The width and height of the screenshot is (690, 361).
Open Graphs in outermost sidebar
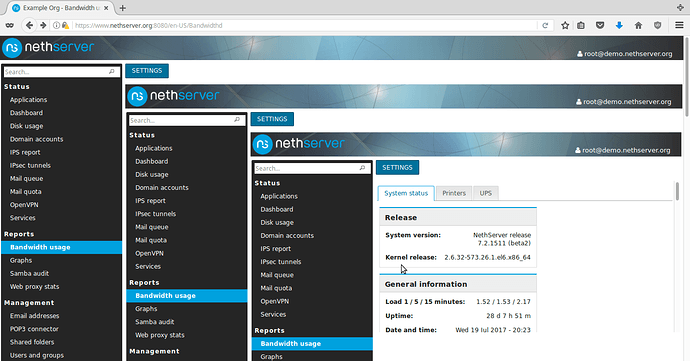coord(21,261)
